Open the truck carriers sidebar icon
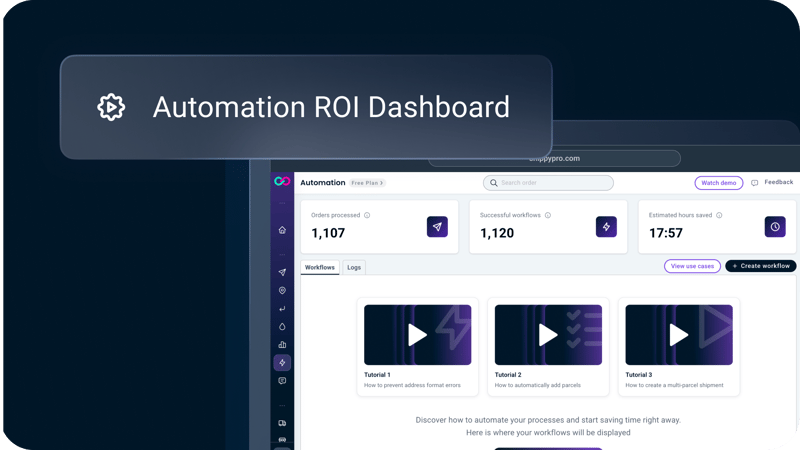The width and height of the screenshot is (800, 450). click(282, 423)
